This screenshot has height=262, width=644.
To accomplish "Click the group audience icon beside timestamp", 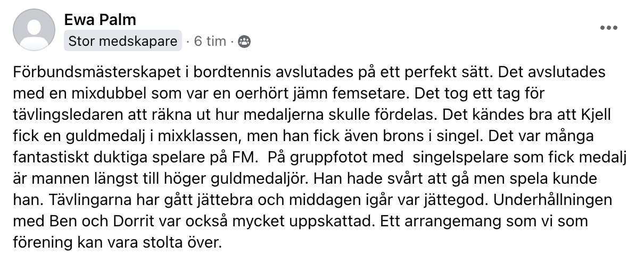I will (244, 42).
